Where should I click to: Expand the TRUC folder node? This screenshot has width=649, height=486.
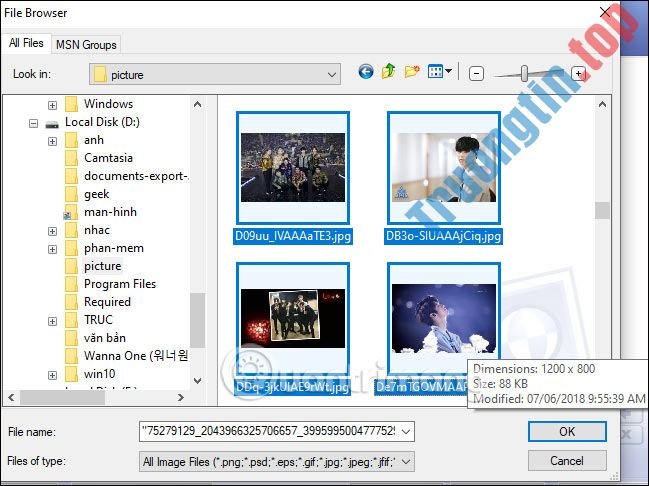pos(52,322)
